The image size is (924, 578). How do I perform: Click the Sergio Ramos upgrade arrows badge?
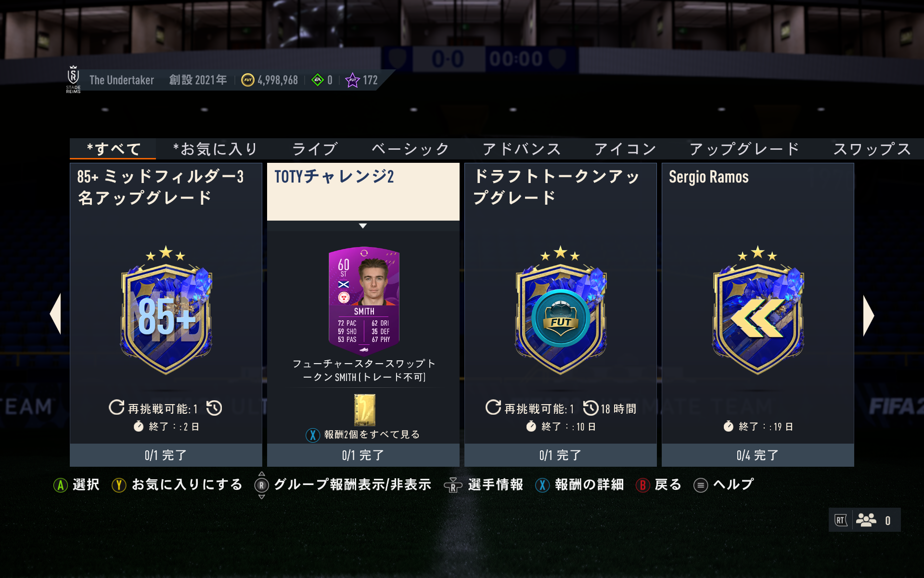(758, 311)
